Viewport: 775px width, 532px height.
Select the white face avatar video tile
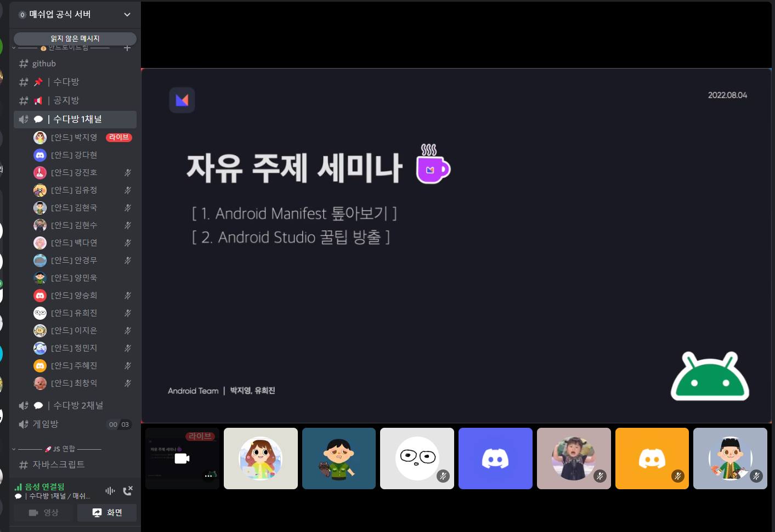tap(417, 459)
